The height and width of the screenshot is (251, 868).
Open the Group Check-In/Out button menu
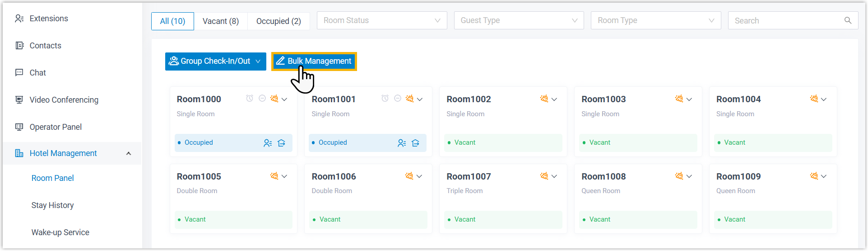[x=215, y=61]
